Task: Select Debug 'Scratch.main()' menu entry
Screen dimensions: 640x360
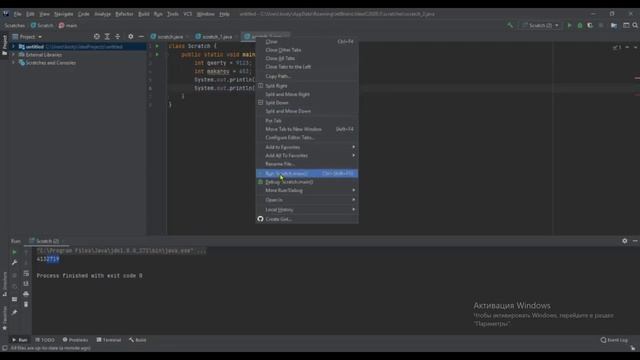Action: (307, 182)
